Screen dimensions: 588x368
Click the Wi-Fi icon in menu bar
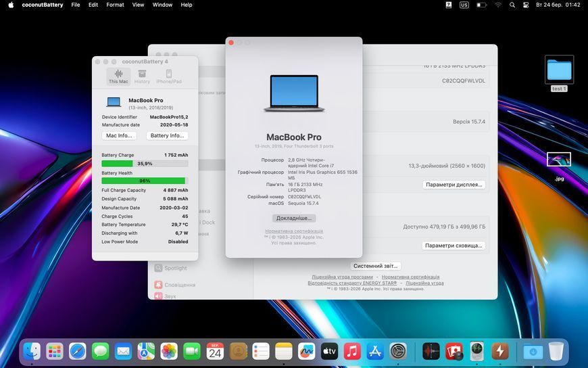coord(498,5)
